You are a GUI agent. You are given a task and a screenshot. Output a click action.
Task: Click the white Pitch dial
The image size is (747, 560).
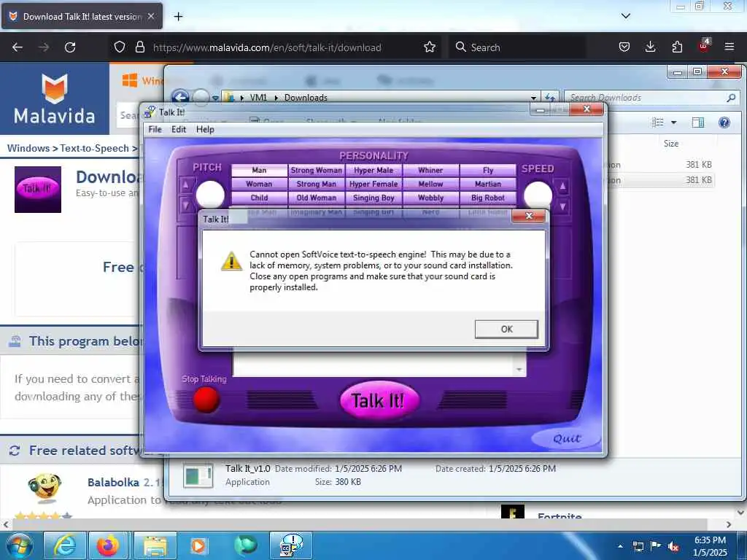pyautogui.click(x=210, y=195)
